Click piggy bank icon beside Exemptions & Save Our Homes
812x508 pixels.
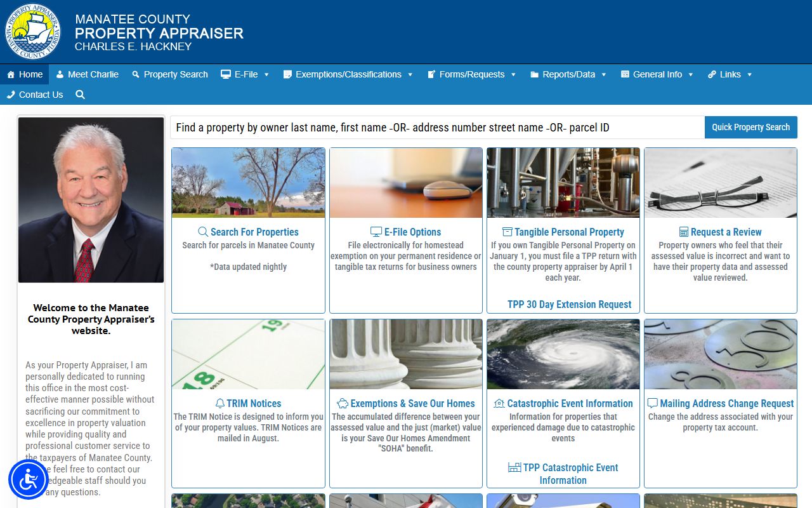(x=343, y=403)
